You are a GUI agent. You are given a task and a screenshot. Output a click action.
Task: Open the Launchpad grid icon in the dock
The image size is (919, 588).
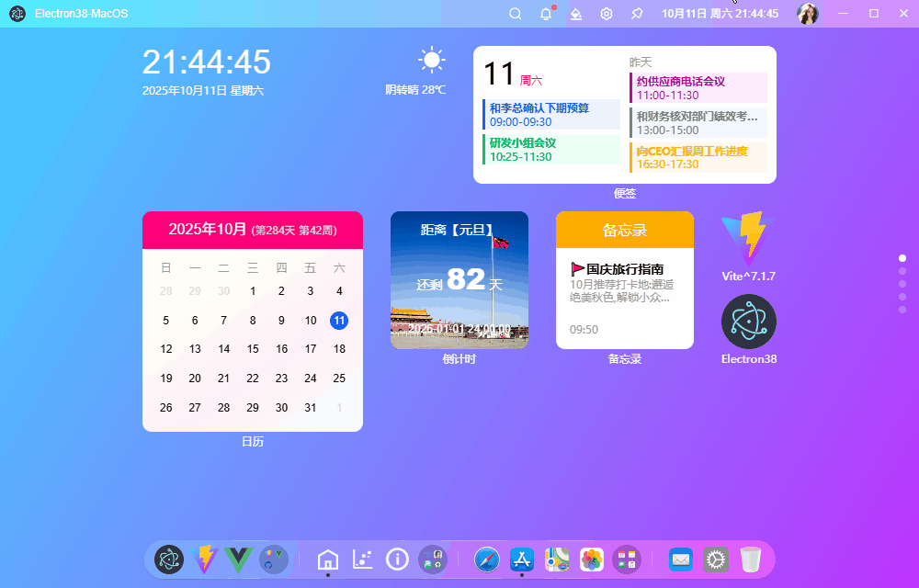pos(626,559)
